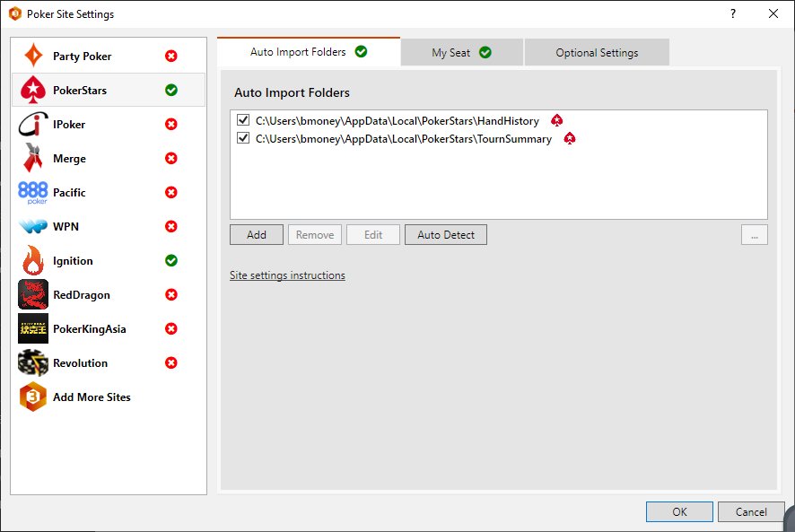The image size is (795, 532).
Task: Select the HandHistory folder path row
Action: pos(397,121)
